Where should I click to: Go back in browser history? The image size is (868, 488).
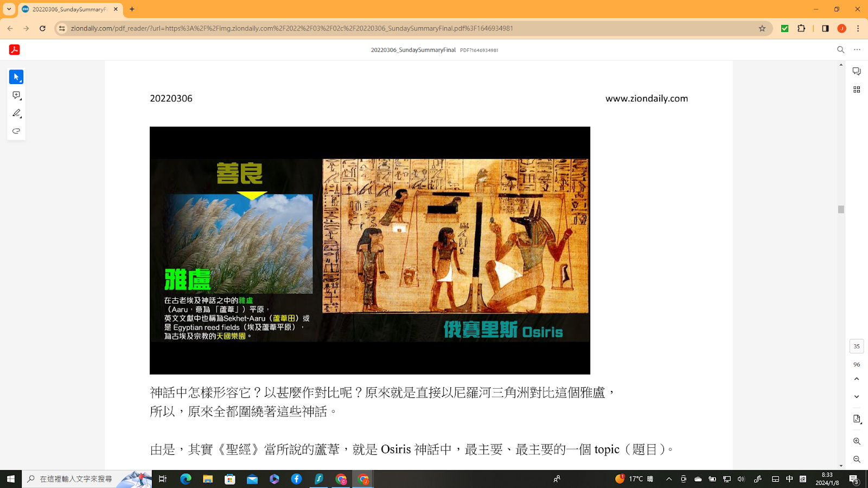tap(10, 28)
